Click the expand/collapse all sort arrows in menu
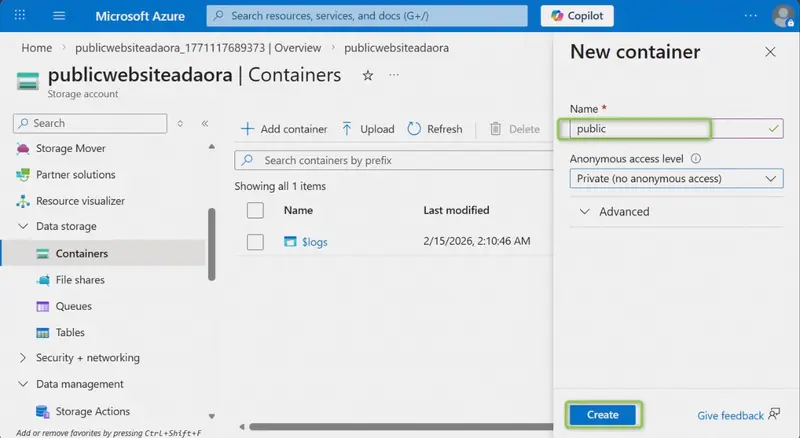This screenshot has height=438, width=800. pos(180,124)
